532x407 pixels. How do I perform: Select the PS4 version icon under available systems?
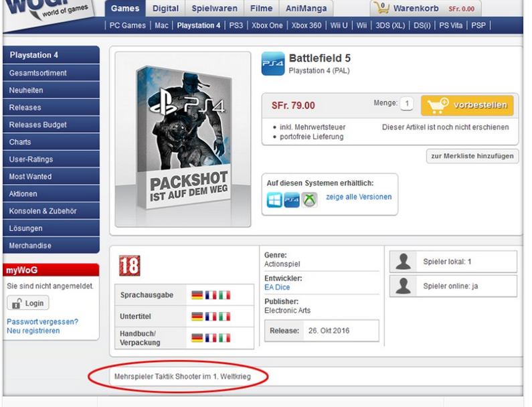point(292,199)
